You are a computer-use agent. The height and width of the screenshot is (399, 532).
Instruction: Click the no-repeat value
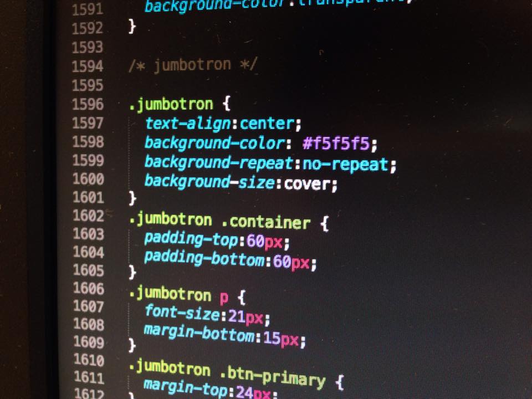[x=346, y=166]
